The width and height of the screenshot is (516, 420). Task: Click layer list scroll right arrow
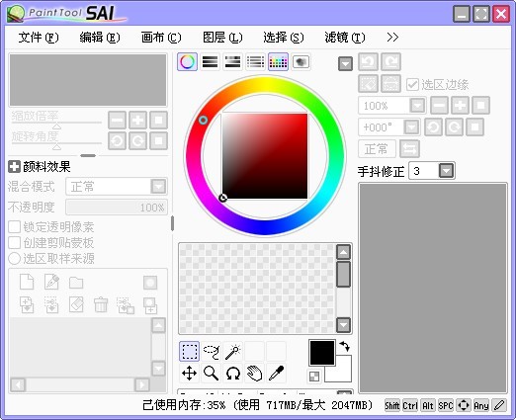(142, 384)
